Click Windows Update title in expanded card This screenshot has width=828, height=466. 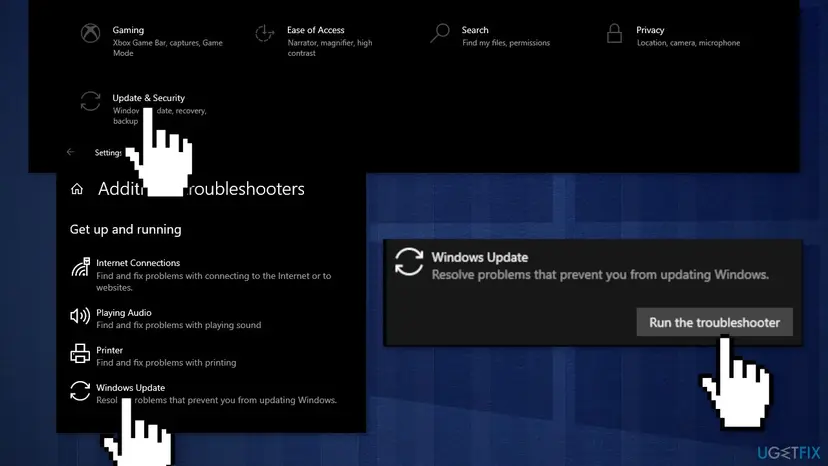(479, 257)
